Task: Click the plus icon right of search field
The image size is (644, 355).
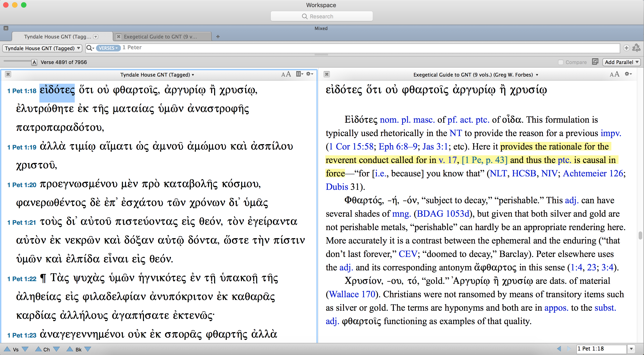Action: (626, 48)
